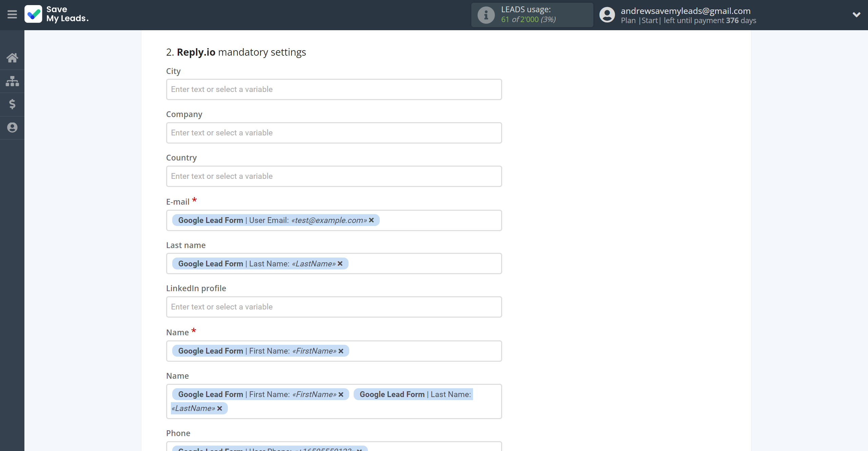Viewport: 868px width, 451px height.
Task: Click the Company input field
Action: point(334,133)
